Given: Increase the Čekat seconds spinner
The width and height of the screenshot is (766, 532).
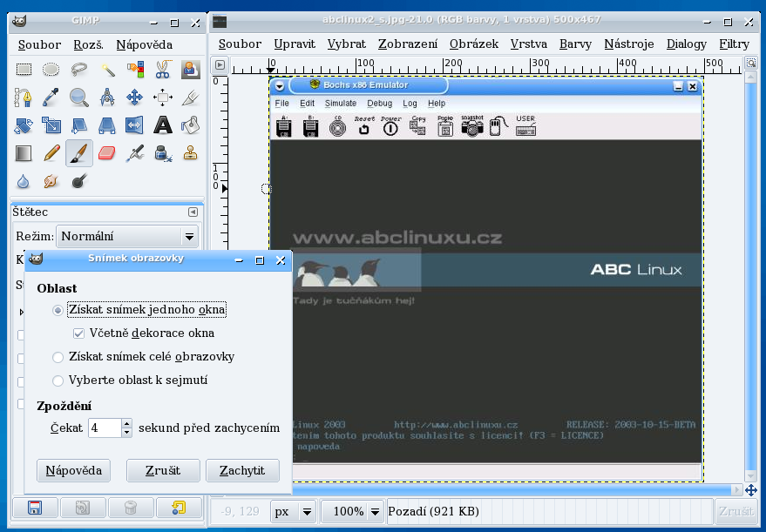Looking at the screenshot, I should tap(126, 423).
